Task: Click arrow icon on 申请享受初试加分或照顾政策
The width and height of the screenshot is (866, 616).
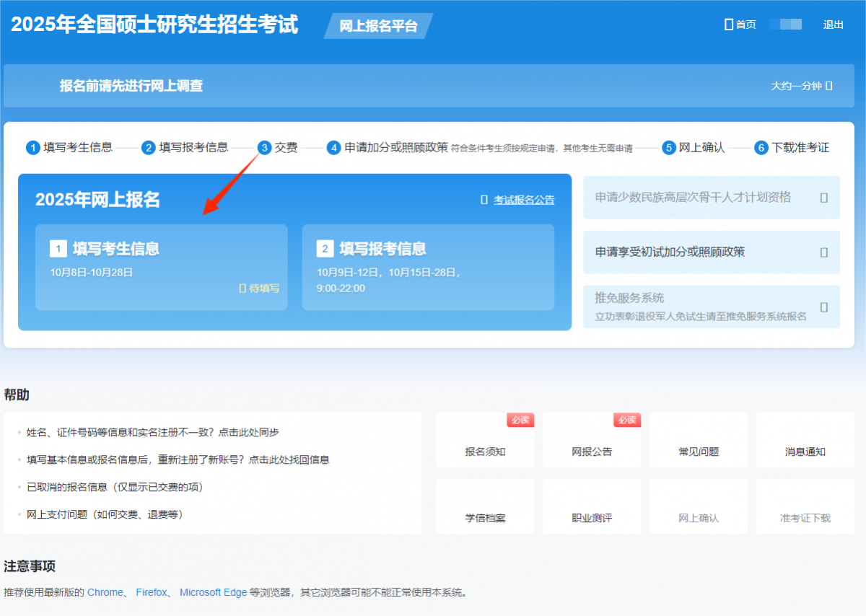Action: [823, 252]
